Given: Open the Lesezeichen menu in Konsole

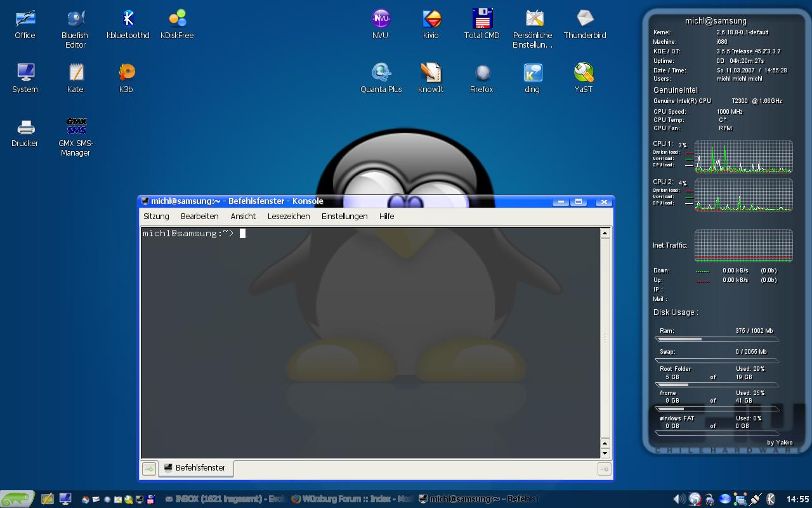Looking at the screenshot, I should pos(289,217).
